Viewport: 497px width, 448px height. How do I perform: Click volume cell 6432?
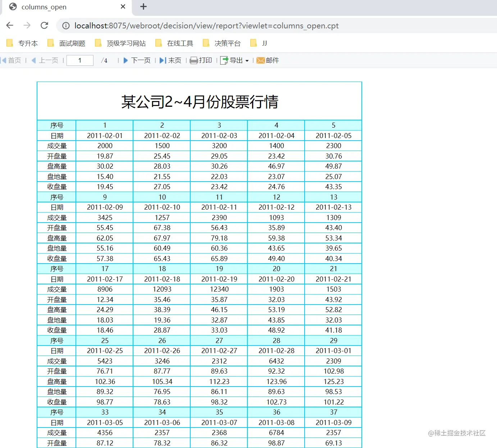tap(276, 361)
